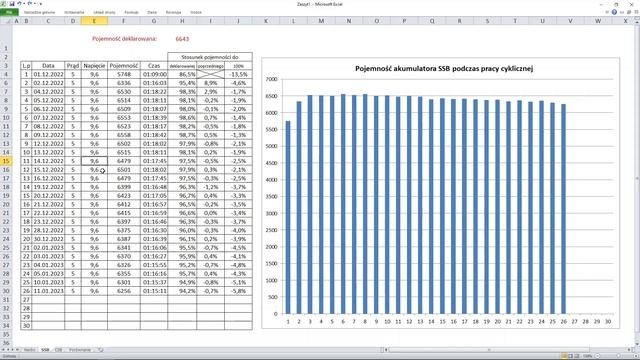Select the Prąd column header cell
640x360 pixels.
click(73, 66)
